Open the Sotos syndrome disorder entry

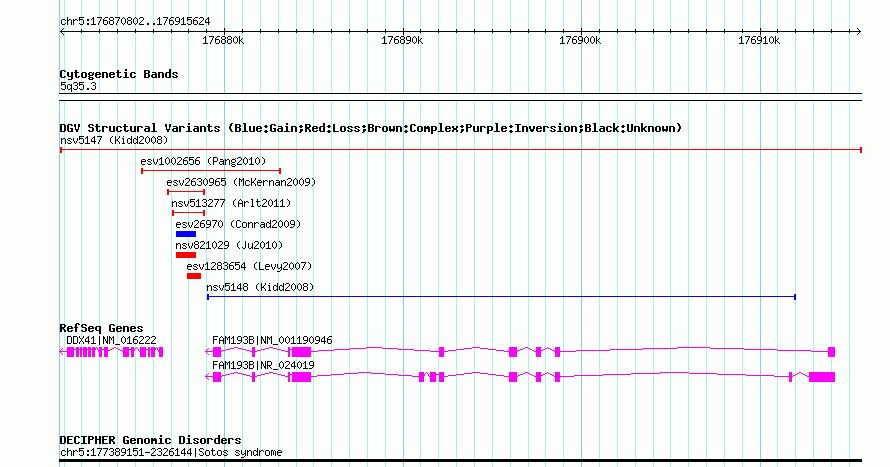pos(171,453)
